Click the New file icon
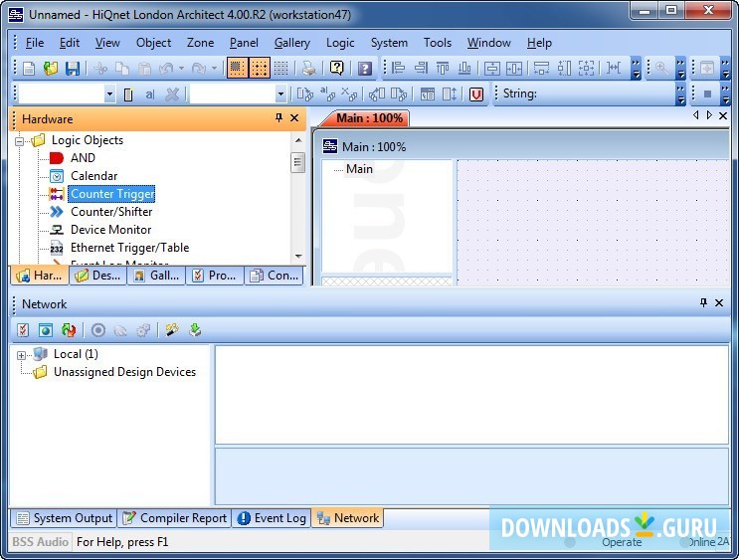 click(x=29, y=69)
